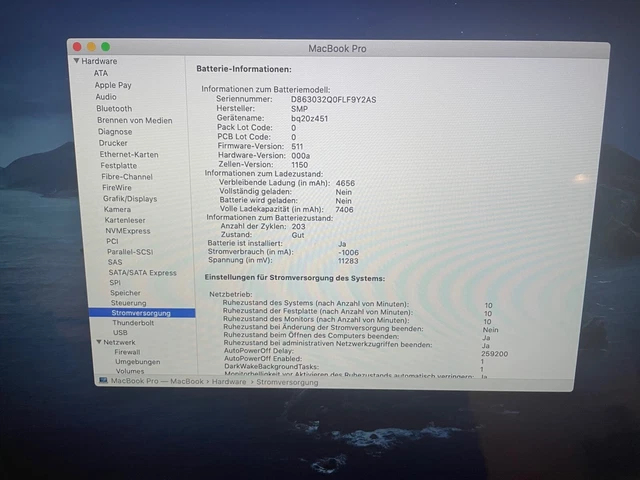Click Hardware in the path bar

(229, 382)
